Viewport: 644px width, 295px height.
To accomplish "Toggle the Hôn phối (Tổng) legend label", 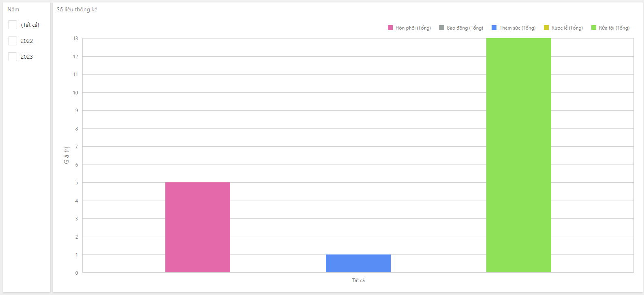I will click(x=413, y=28).
